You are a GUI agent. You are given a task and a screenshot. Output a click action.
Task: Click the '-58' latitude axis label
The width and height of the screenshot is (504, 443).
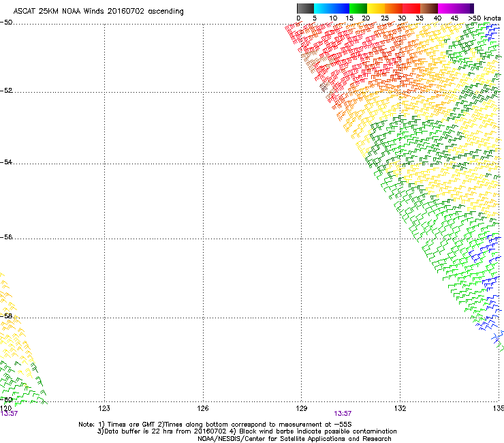pos(6,316)
